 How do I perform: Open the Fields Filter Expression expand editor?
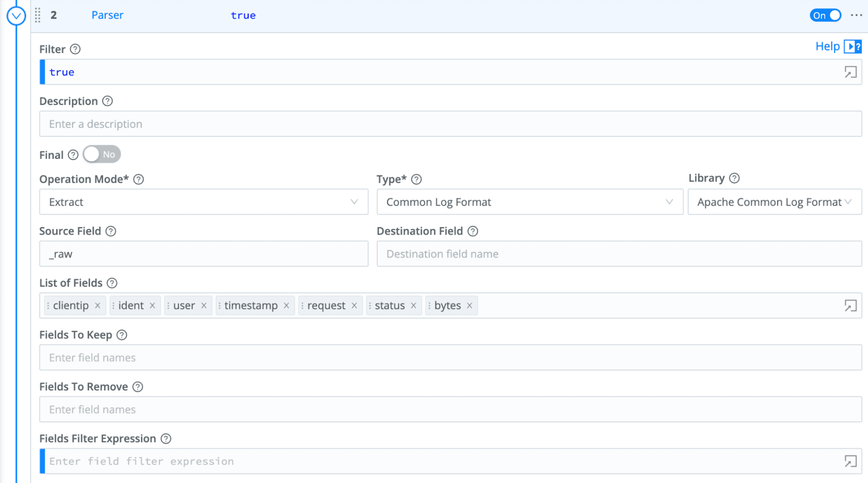850,461
